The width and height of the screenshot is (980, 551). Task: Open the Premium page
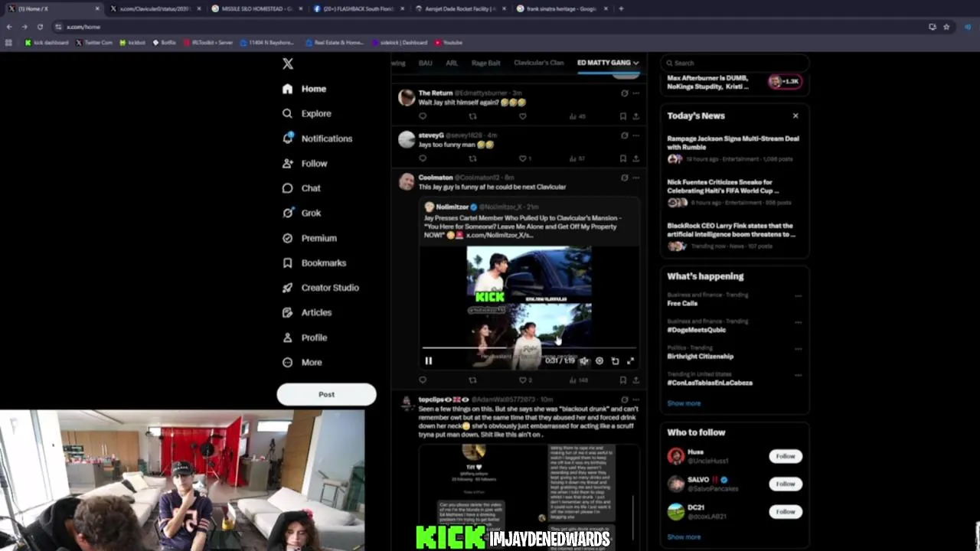(309, 238)
